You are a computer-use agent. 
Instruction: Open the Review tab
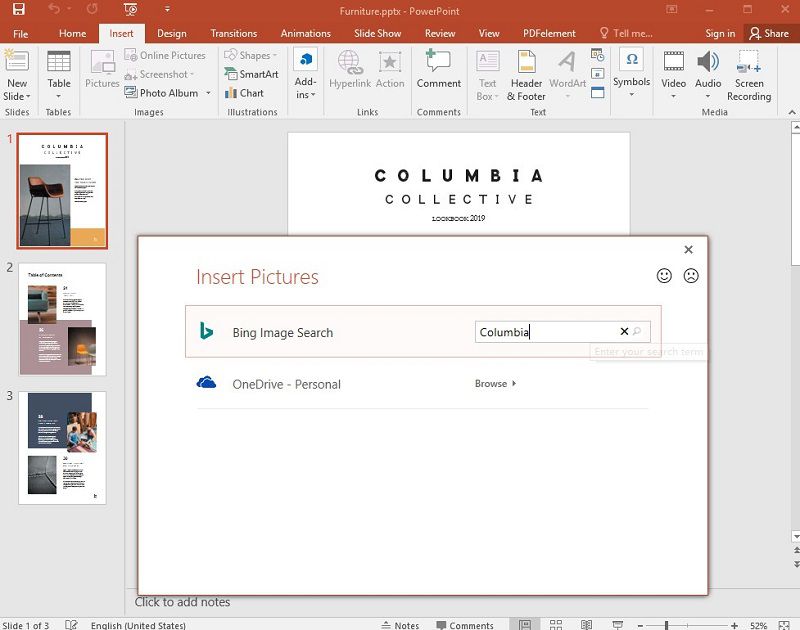tap(440, 34)
